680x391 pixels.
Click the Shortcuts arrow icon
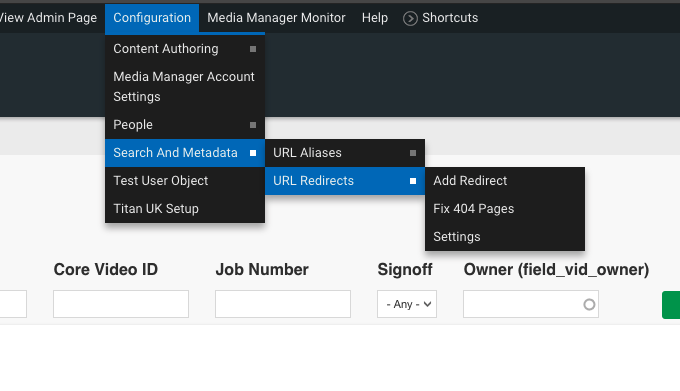tap(410, 18)
